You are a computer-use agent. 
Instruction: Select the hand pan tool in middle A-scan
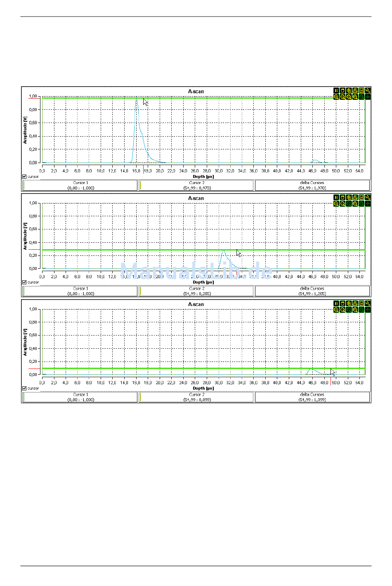(342, 197)
